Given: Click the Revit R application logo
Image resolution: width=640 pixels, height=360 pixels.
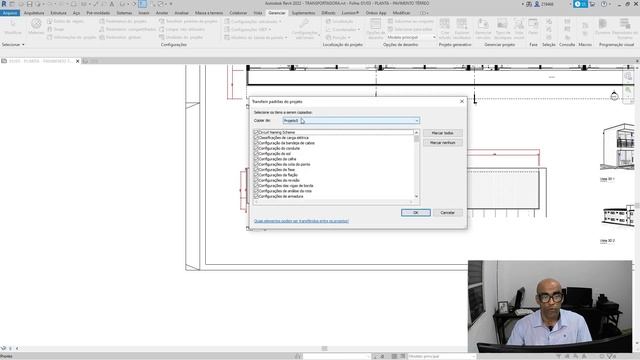Looking at the screenshot, I should point(4,4).
